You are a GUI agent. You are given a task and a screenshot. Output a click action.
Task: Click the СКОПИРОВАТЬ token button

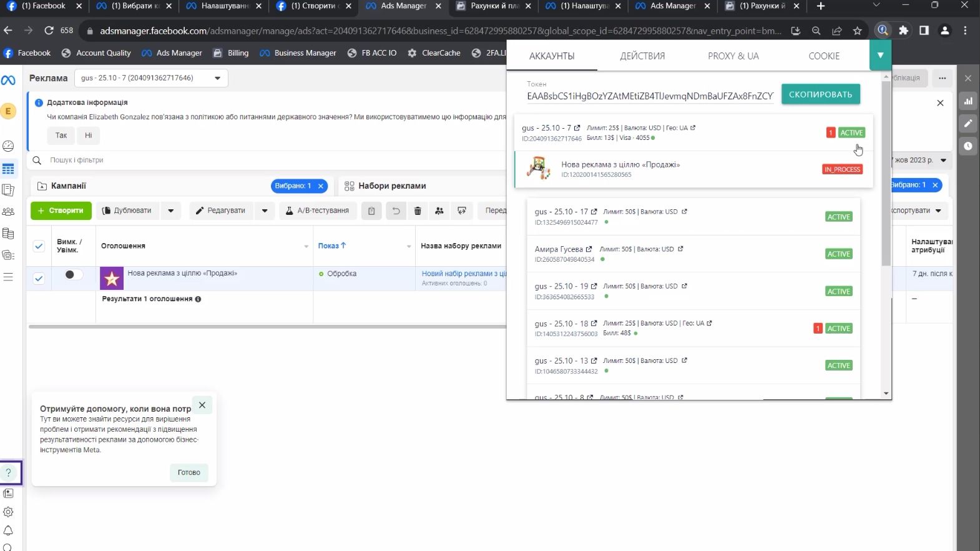[x=820, y=94]
